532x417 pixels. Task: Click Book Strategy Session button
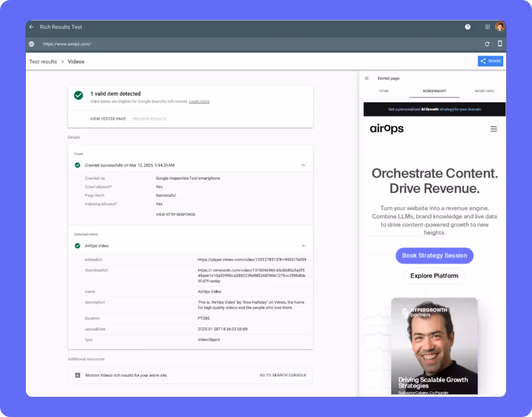click(x=434, y=256)
